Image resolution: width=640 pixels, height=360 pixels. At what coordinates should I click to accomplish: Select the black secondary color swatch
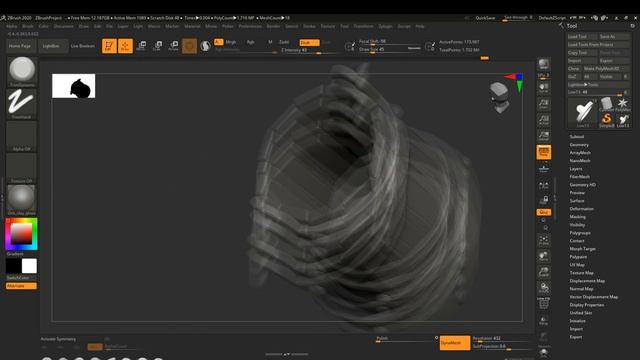pyautogui.click(x=13, y=266)
